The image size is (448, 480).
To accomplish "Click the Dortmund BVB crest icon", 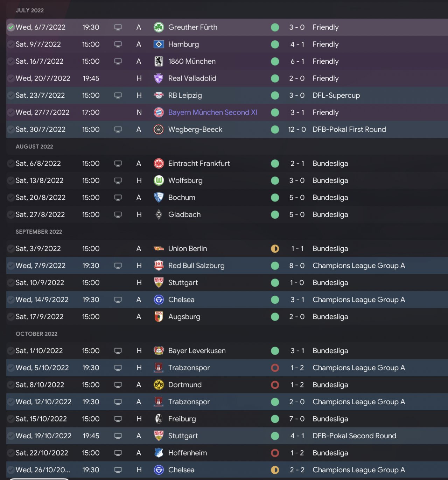I will (x=159, y=385).
